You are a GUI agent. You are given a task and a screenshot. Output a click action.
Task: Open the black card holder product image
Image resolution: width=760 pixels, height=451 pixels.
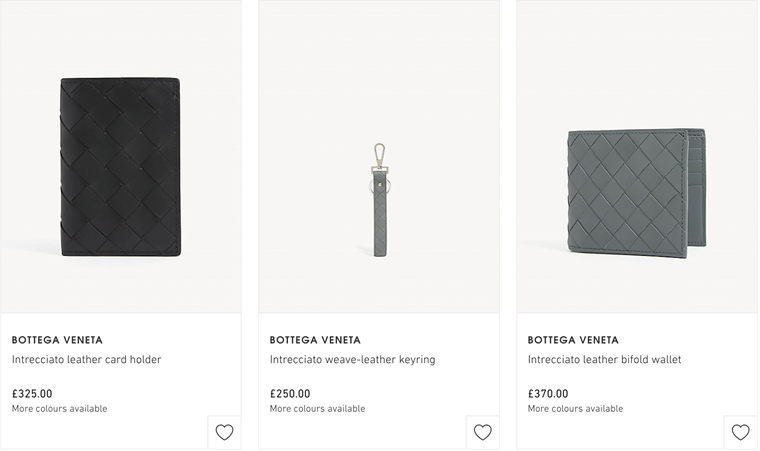pos(121,167)
